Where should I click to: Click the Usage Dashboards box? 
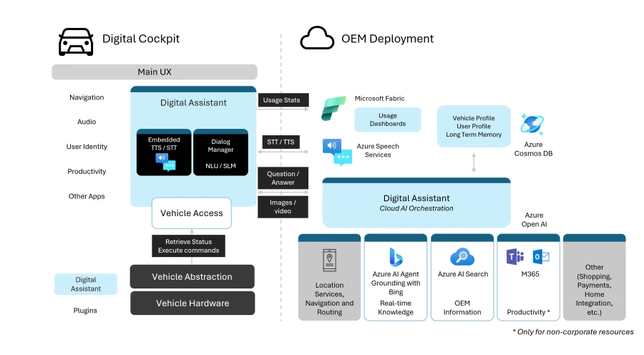coord(387,120)
